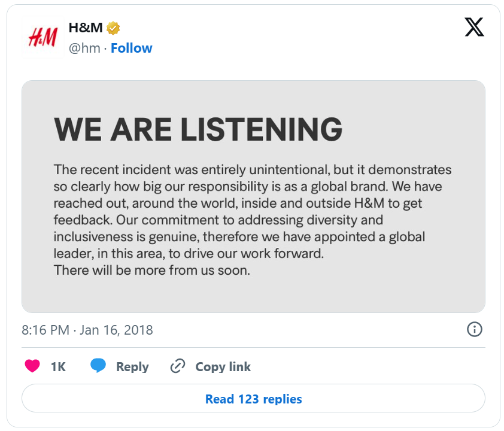
Task: Click the "Copy link" text
Action: coord(223,367)
